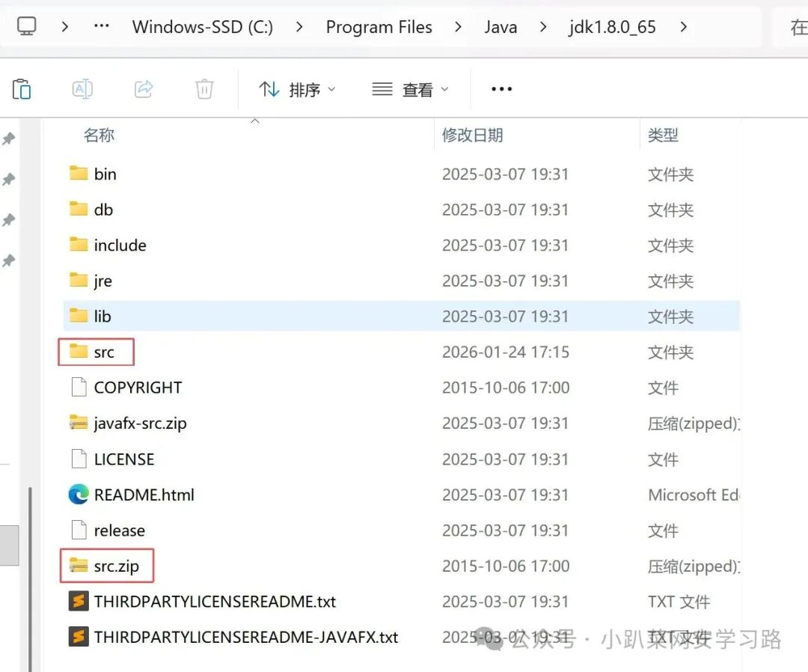The image size is (808, 672).
Task: Click the share icon in toolbar
Action: tap(144, 89)
